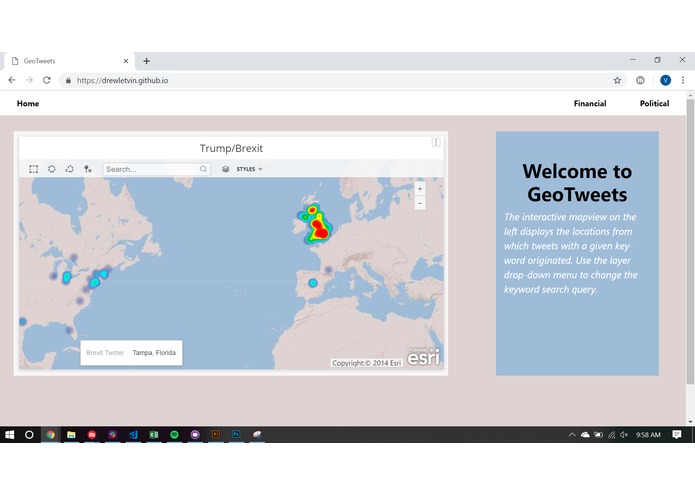The height and width of the screenshot is (494, 695).
Task: Open the Action Center notifications icon
Action: [676, 435]
